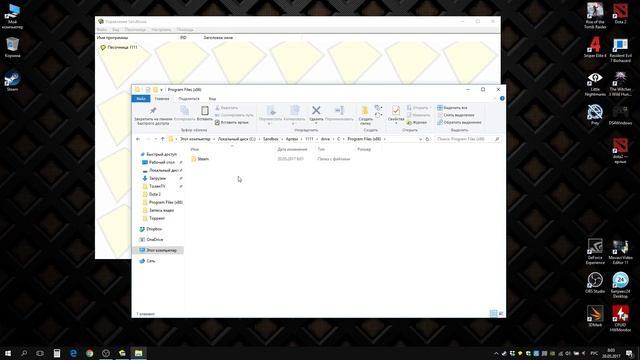This screenshot has width=640, height=360.
Task: Switch to details view via the status bar icon
Action: pyautogui.click(x=493, y=313)
